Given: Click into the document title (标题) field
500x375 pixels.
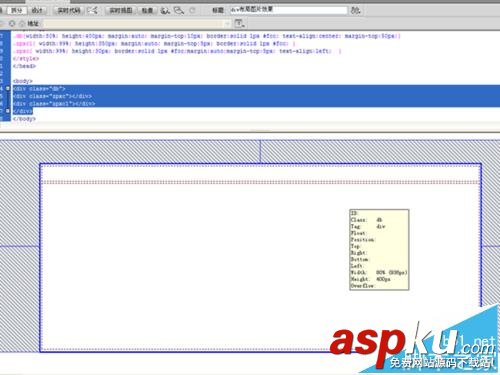Looking at the screenshot, I should click(288, 10).
